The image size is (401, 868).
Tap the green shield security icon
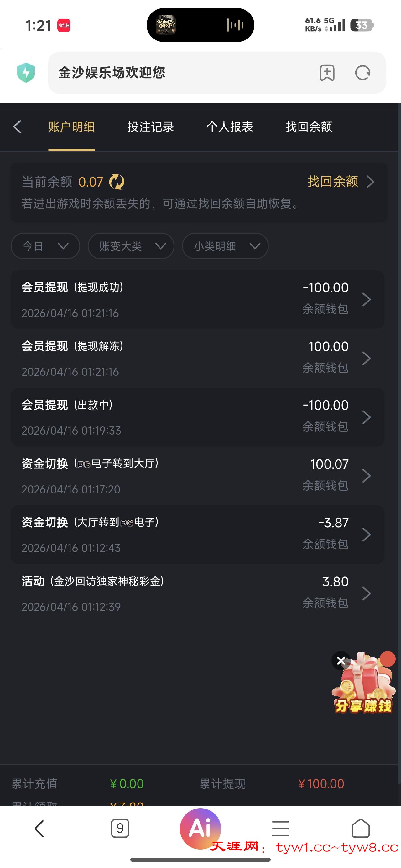point(26,73)
